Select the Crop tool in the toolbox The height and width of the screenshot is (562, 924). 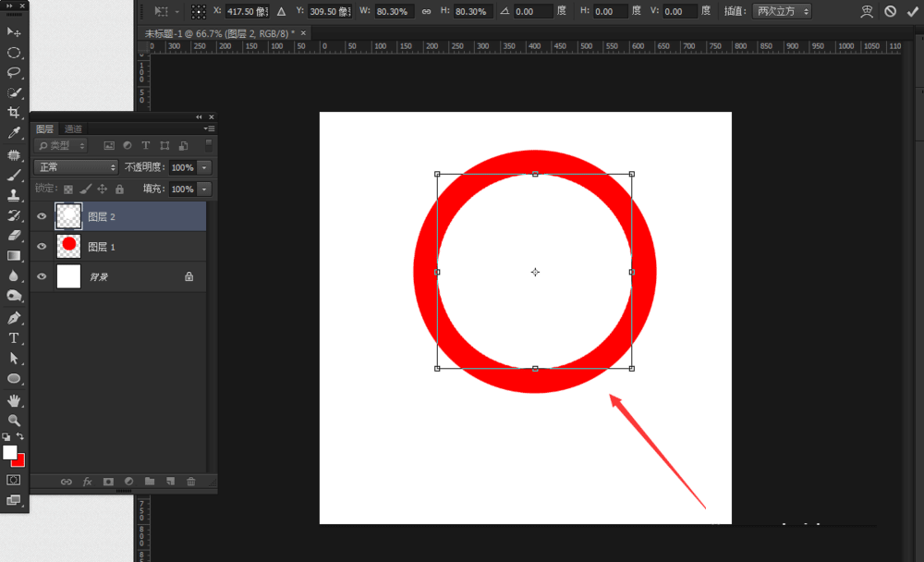[x=14, y=113]
